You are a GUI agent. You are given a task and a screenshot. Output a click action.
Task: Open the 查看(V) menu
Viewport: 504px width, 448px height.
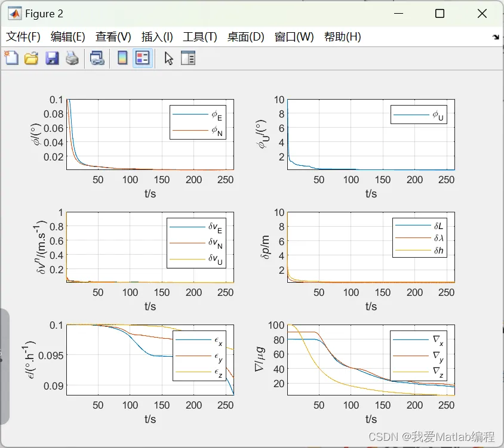(x=113, y=36)
